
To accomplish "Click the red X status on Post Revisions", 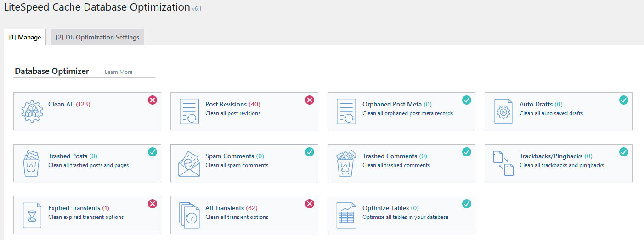I will coord(310,100).
